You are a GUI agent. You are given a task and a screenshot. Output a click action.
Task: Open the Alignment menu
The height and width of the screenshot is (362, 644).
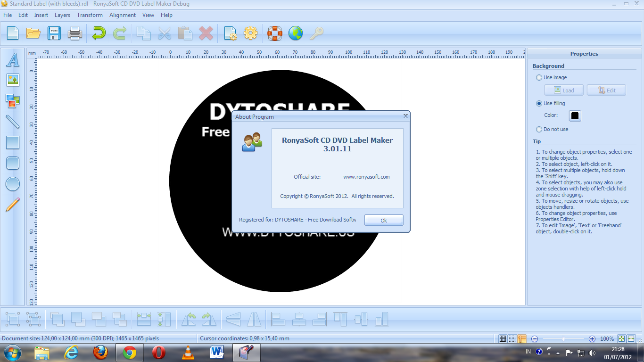(123, 15)
